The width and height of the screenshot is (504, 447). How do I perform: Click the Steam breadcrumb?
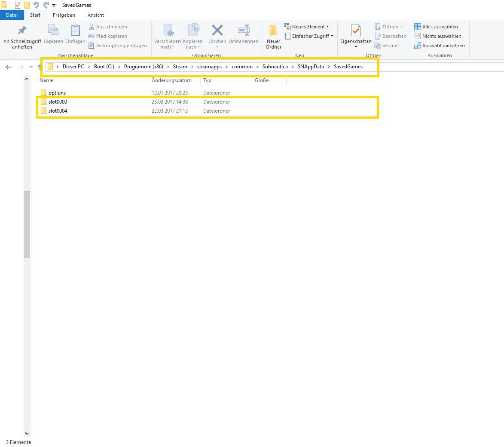[x=180, y=67]
